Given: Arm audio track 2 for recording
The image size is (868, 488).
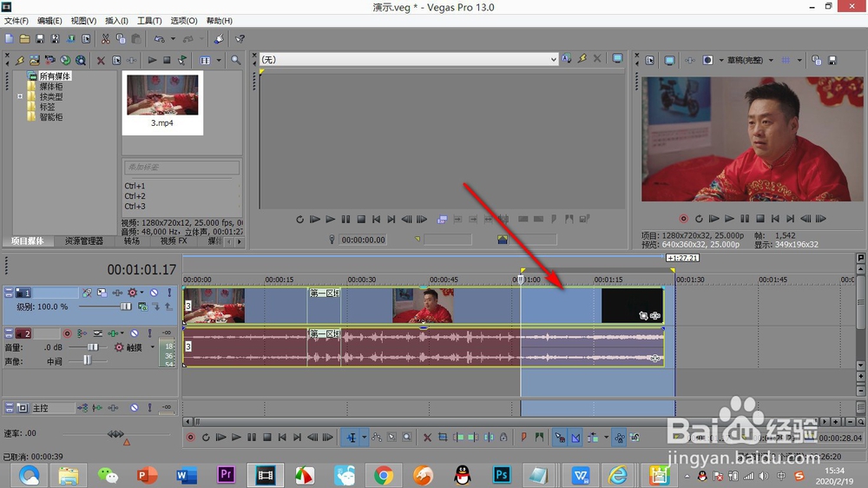Looking at the screenshot, I should 67,333.
